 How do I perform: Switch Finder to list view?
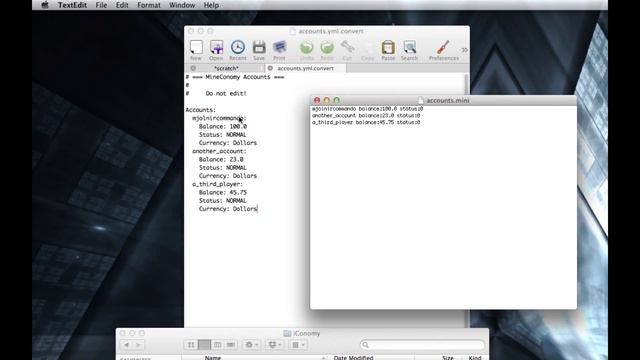[204, 345]
